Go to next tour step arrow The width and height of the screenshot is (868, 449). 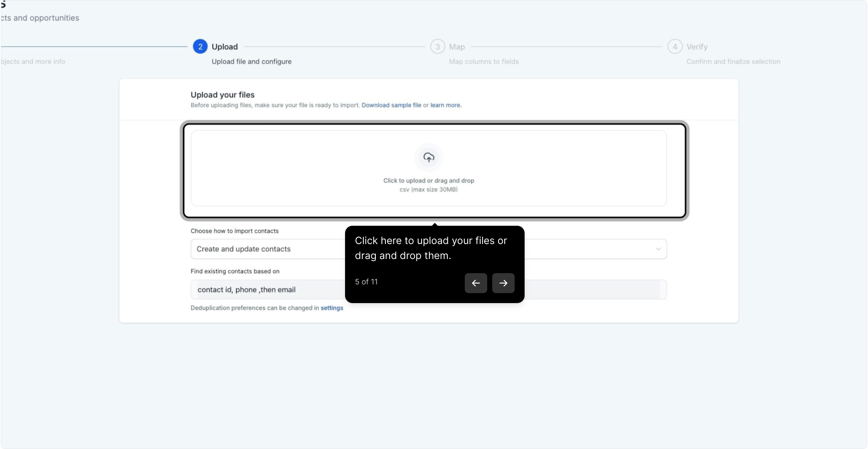point(503,283)
